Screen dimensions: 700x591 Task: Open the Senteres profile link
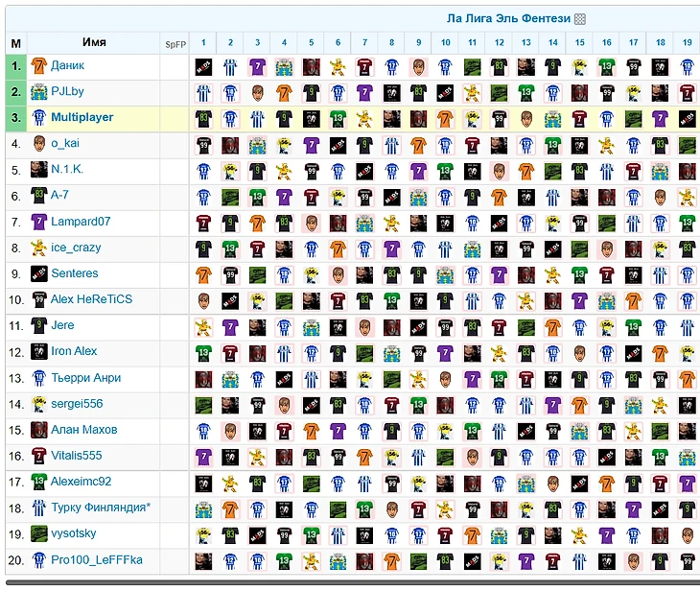click(x=75, y=273)
